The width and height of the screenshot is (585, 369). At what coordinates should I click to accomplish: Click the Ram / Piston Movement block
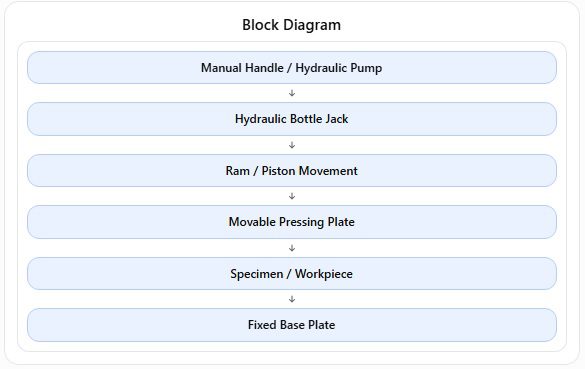[x=292, y=171]
